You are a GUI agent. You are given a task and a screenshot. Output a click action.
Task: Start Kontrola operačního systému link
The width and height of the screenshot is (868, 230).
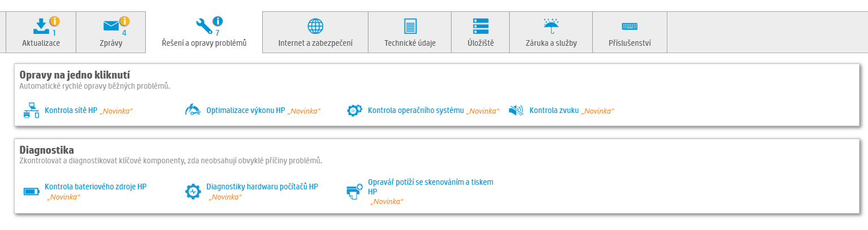415,110
